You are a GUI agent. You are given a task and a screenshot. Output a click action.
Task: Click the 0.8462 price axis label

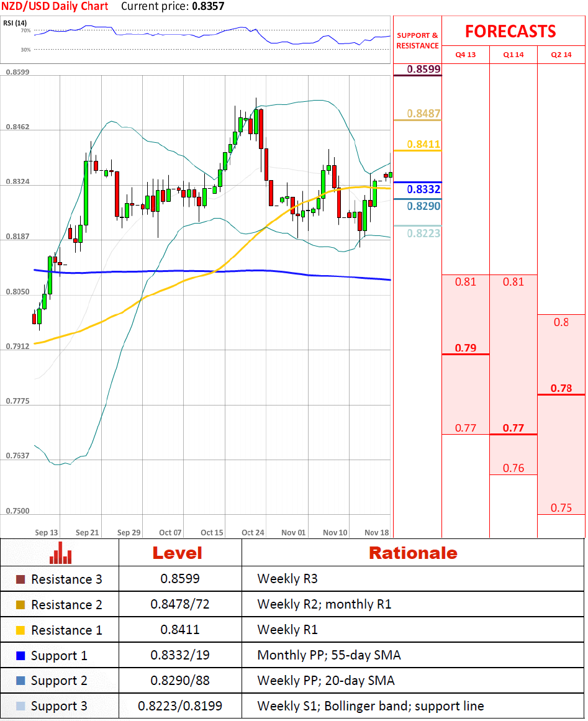tap(17, 127)
